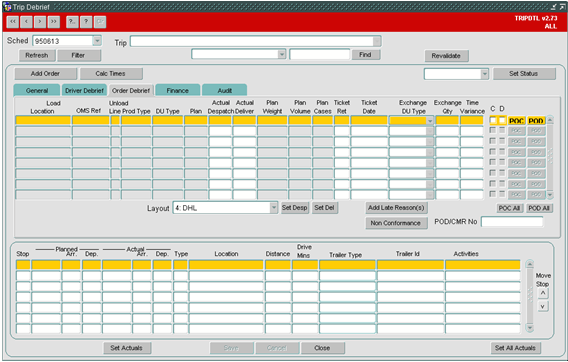Click the Set Status button
The height and width of the screenshot is (362, 568).
524,74
